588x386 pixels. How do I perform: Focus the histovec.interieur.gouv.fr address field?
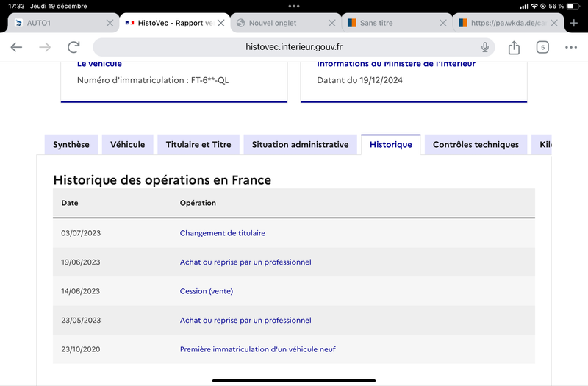click(293, 47)
